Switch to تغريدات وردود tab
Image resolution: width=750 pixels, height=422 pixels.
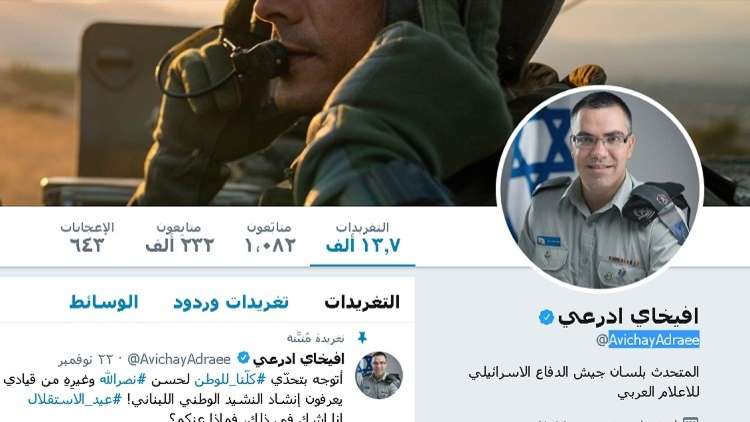tap(231, 302)
